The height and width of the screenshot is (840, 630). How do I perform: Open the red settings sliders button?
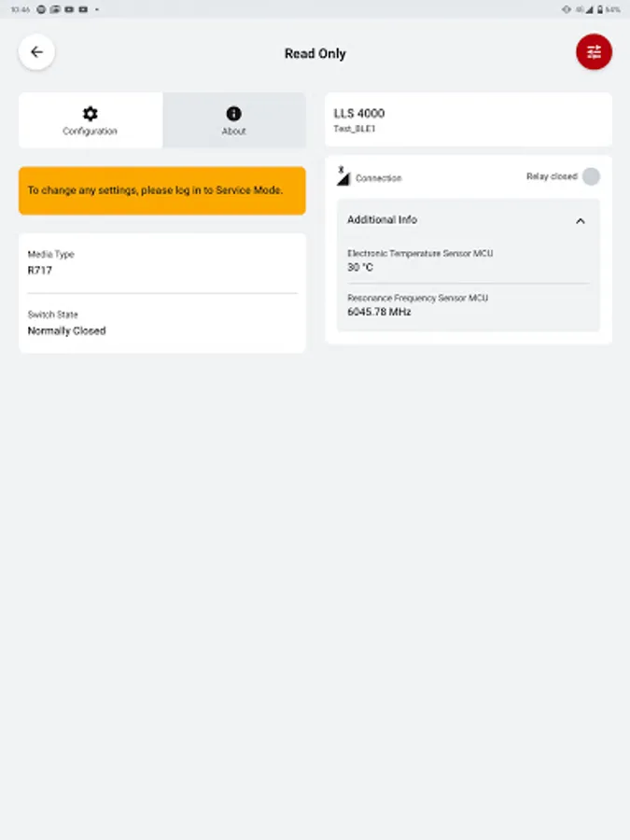594,52
